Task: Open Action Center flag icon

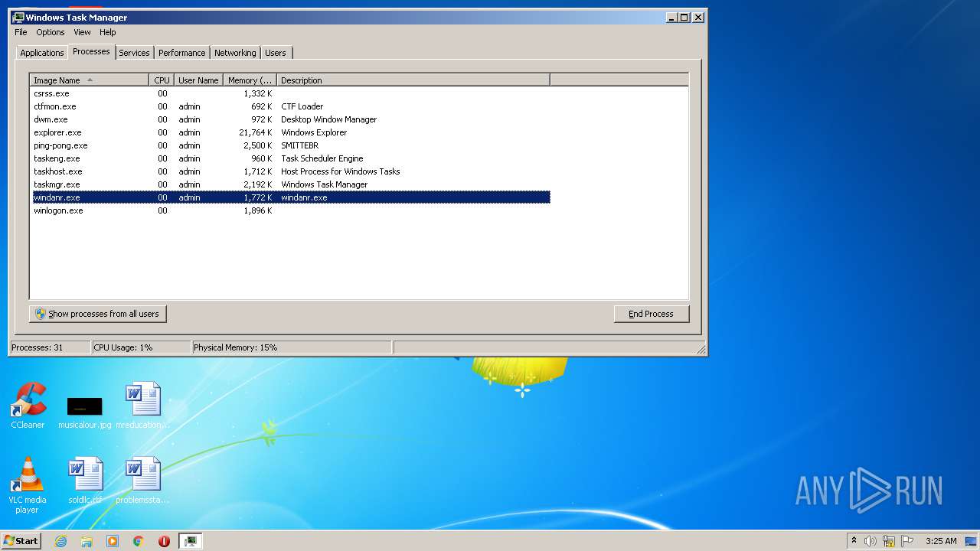Action: (907, 541)
